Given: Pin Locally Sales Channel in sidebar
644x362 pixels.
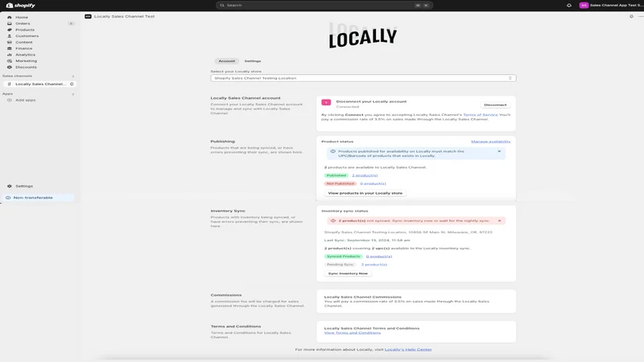Looking at the screenshot, I should click(72, 84).
